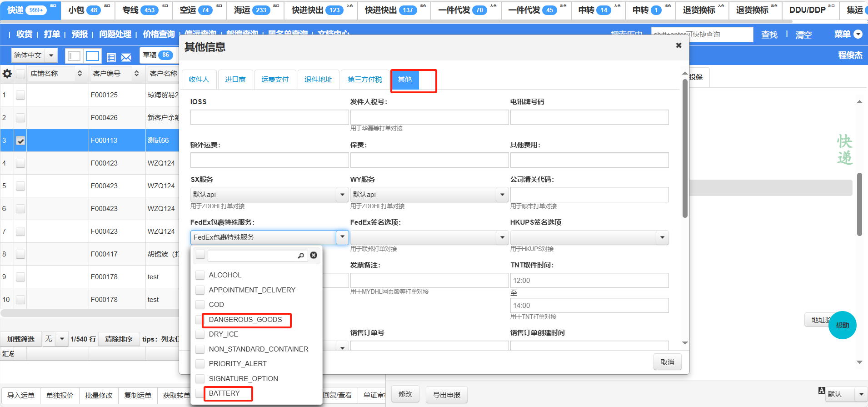Viewport: 868px width, 407px height.
Task: Tick the COD option checkbox
Action: coord(200,305)
